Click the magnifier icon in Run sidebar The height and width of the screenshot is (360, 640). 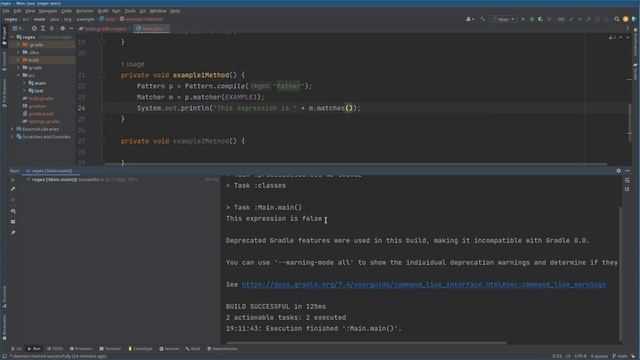13,211
